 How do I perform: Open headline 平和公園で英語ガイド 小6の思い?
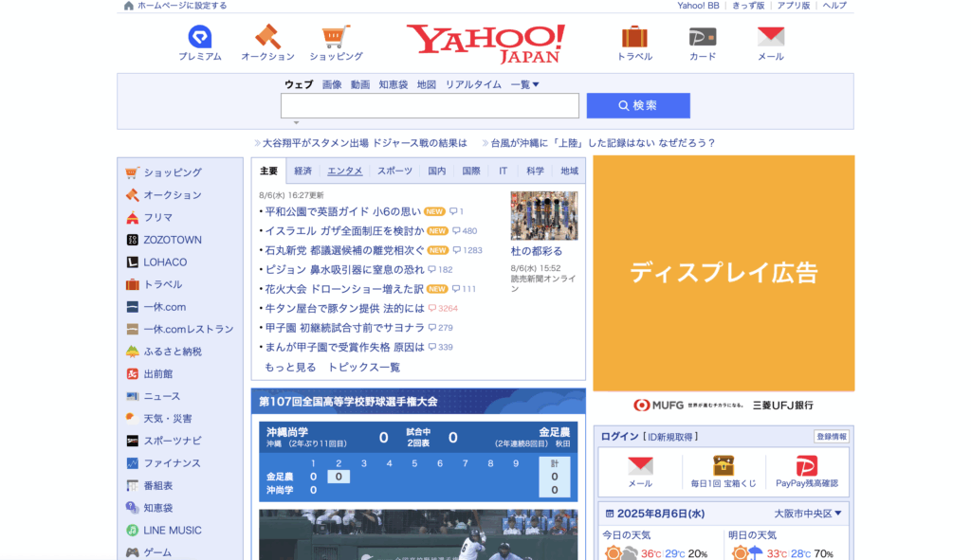pyautogui.click(x=343, y=211)
